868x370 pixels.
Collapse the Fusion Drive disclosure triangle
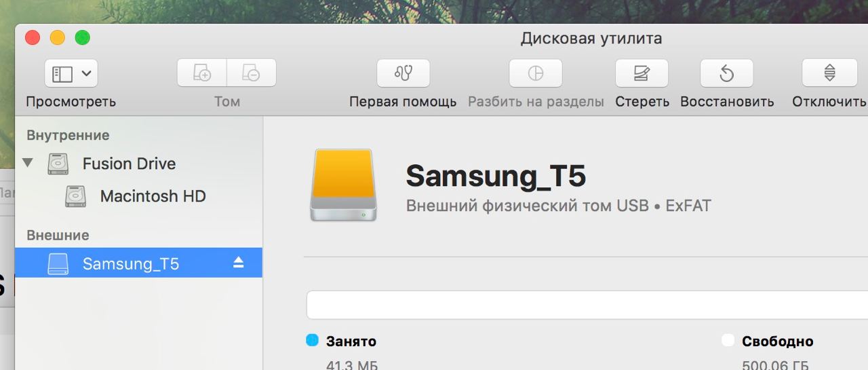point(28,163)
